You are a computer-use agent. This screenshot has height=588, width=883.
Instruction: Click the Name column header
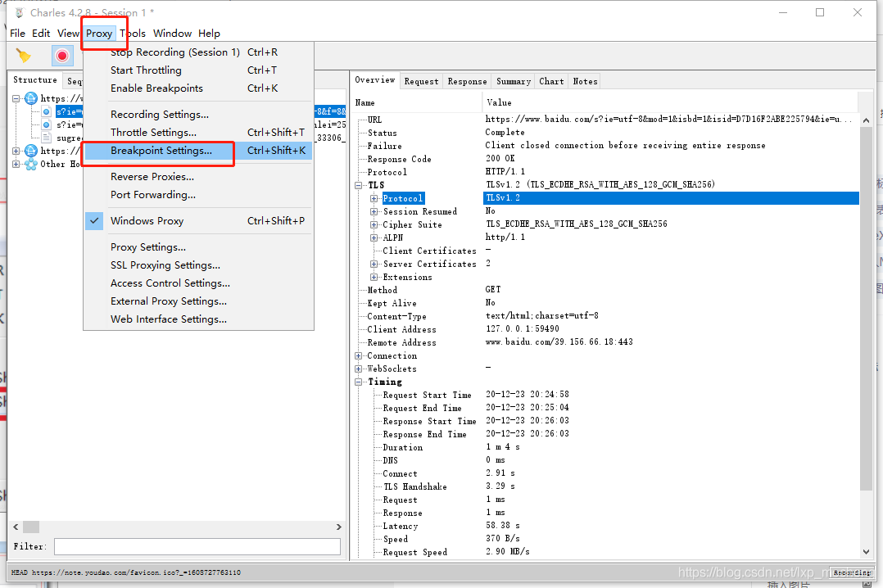click(x=417, y=102)
